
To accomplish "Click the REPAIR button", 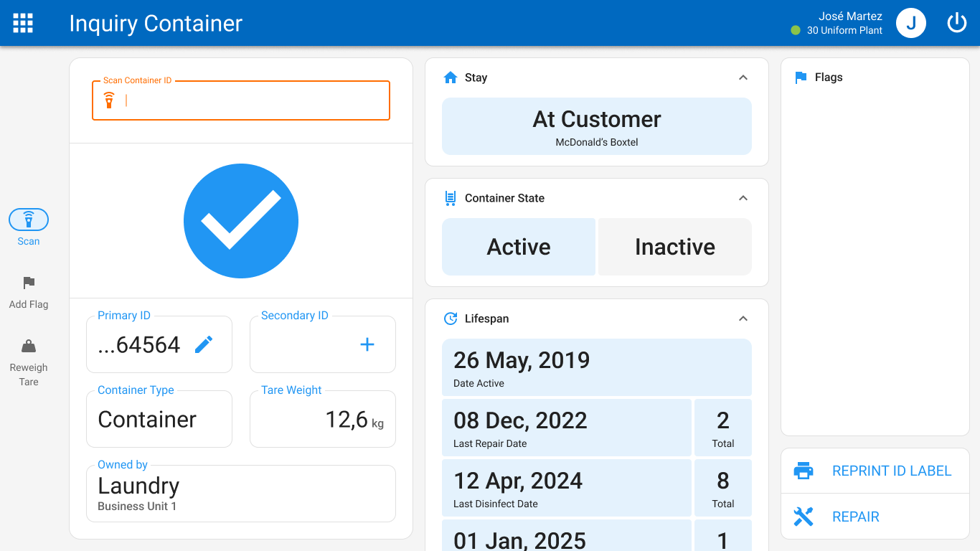I will tap(875, 517).
